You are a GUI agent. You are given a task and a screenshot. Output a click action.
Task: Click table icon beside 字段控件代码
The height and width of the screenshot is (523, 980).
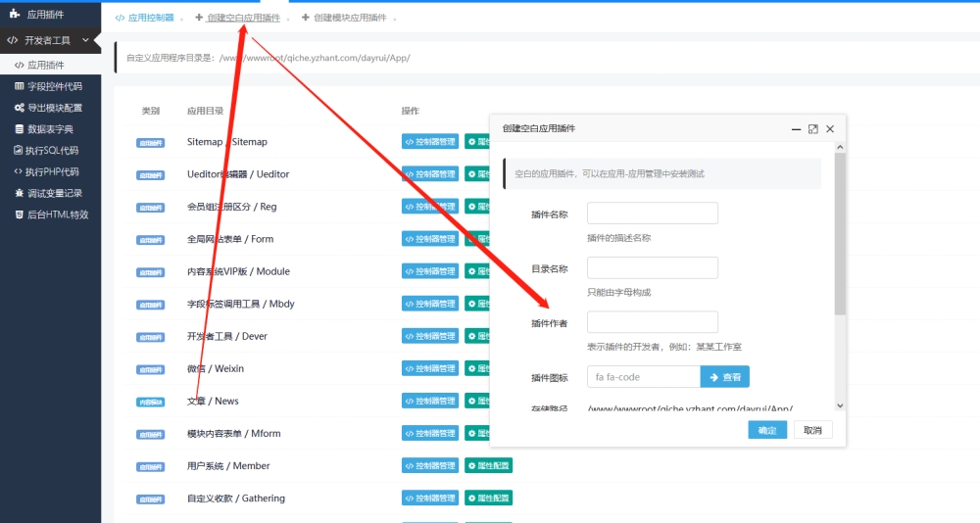[x=20, y=86]
